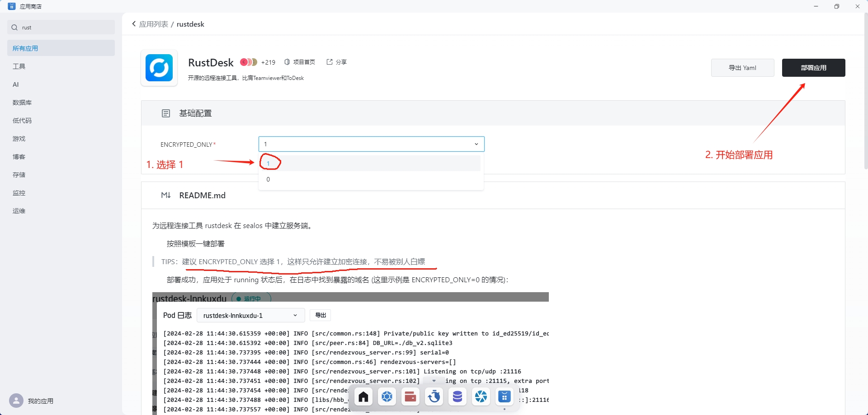Open the stopwatch CronJob dock icon
This screenshot has height=415, width=868.
(x=434, y=397)
